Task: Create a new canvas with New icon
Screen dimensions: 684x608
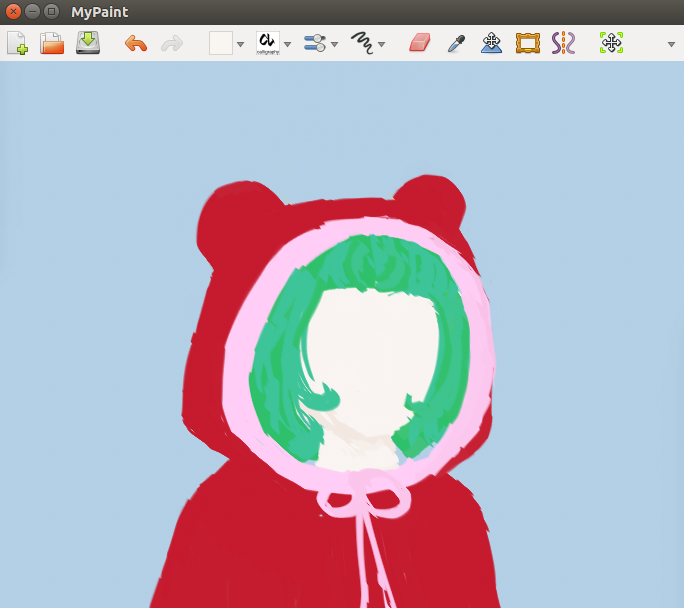Action: [18, 43]
